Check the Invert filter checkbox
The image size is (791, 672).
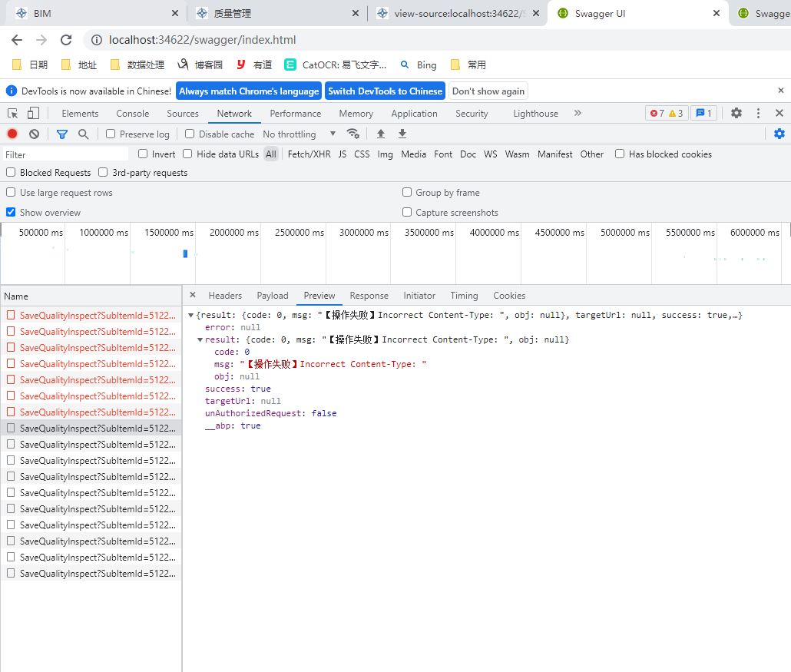tap(143, 154)
